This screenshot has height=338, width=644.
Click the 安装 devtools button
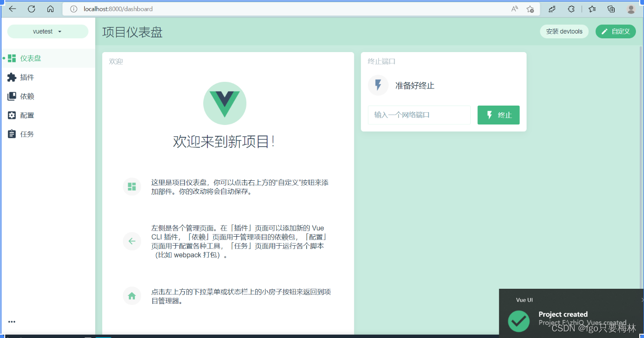[564, 31]
